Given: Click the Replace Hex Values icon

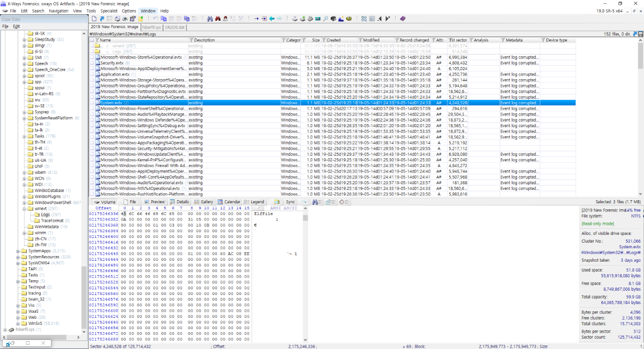Looking at the screenshot, I should (241, 19).
